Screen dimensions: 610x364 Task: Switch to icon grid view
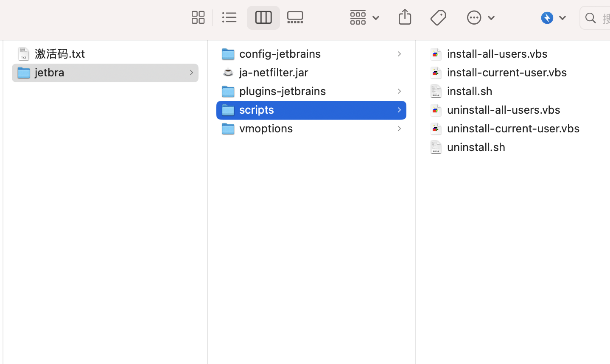pos(198,17)
